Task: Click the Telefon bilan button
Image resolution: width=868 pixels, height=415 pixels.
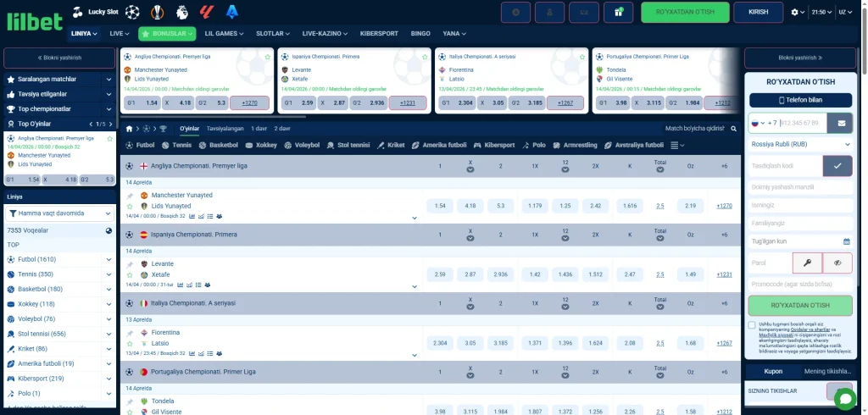Action: point(799,100)
